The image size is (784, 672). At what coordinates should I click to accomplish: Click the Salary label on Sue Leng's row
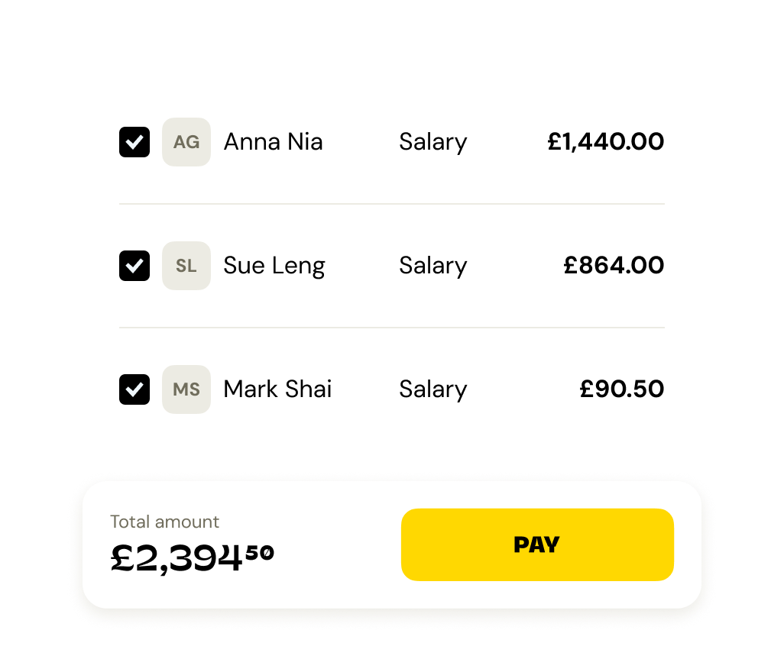432,266
